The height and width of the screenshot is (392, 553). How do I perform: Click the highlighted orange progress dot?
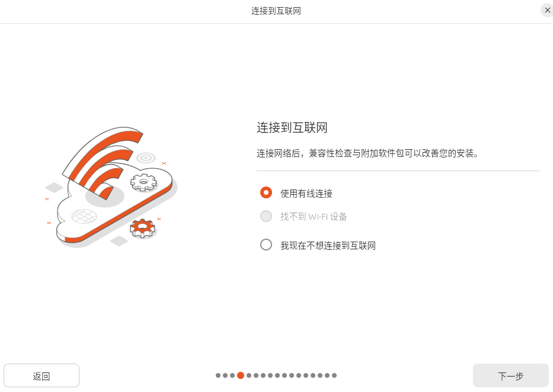pyautogui.click(x=241, y=375)
